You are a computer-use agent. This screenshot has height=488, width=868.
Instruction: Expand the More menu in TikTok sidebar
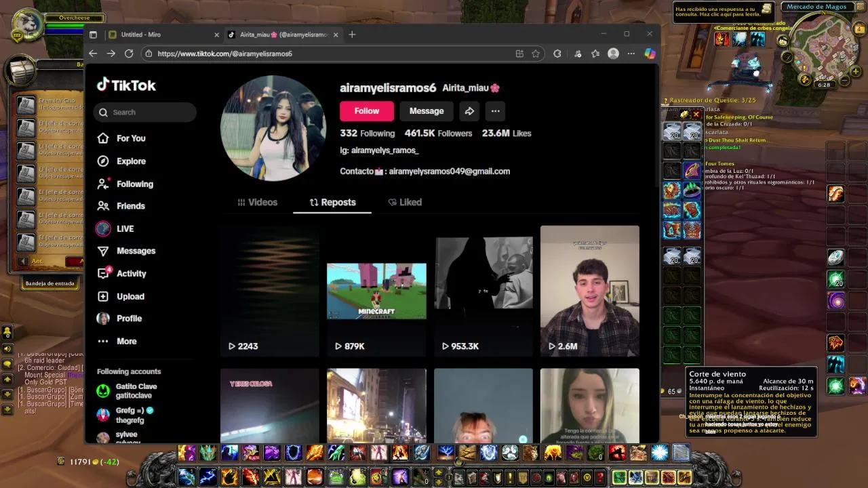pyautogui.click(x=117, y=341)
